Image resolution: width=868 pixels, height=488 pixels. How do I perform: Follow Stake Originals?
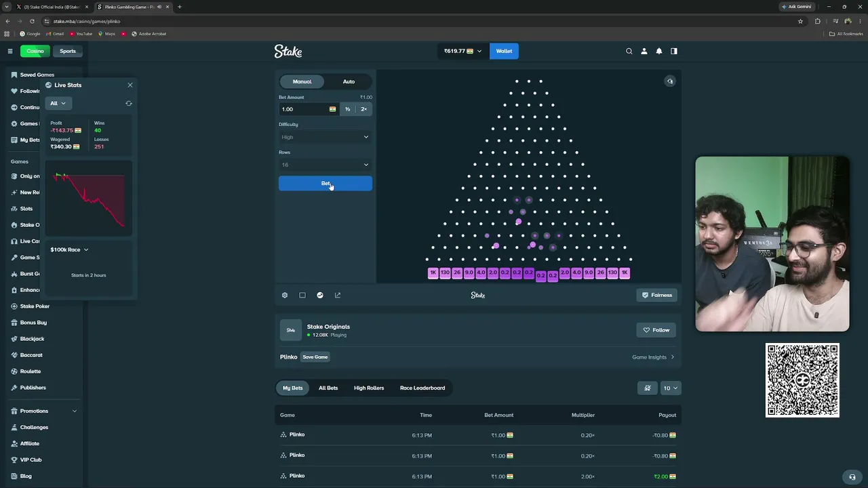pyautogui.click(x=656, y=330)
